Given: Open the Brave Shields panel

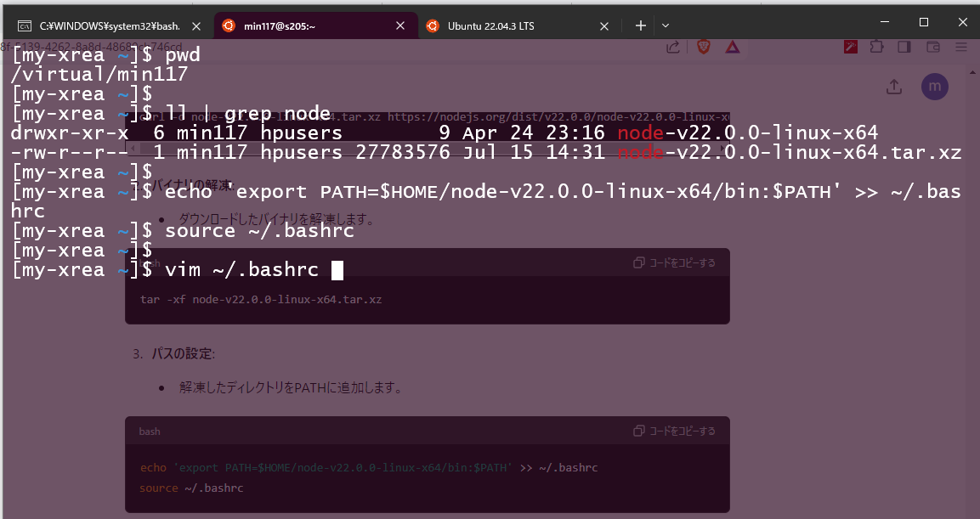Looking at the screenshot, I should coord(703,48).
